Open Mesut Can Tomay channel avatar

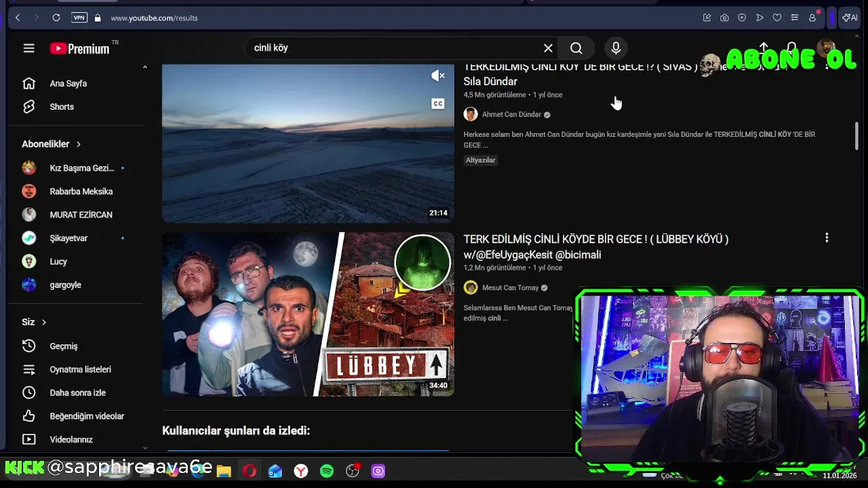coord(471,288)
